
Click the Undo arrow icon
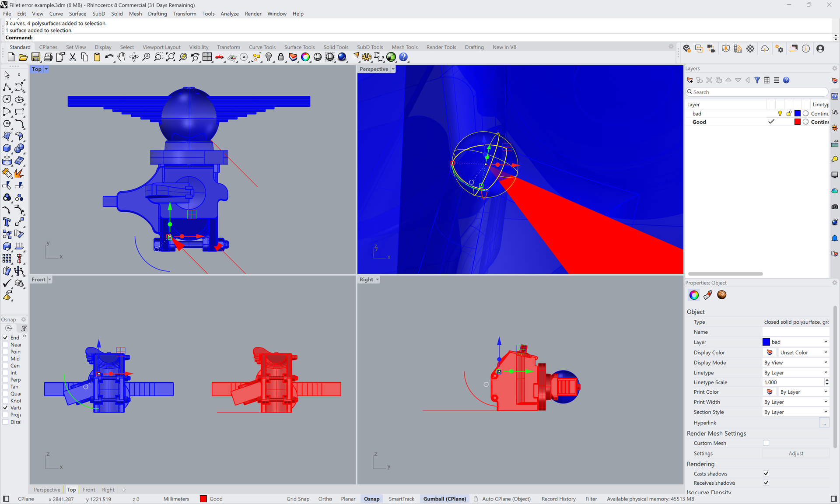[108, 57]
